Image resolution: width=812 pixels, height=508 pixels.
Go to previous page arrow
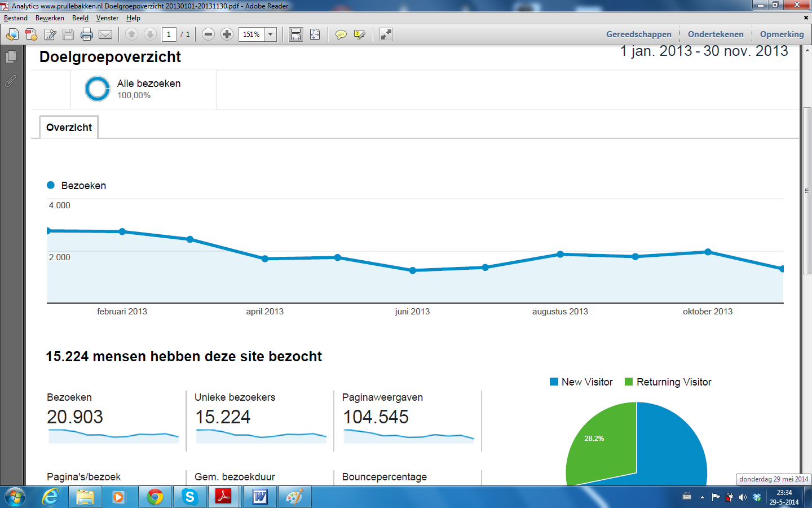point(131,34)
